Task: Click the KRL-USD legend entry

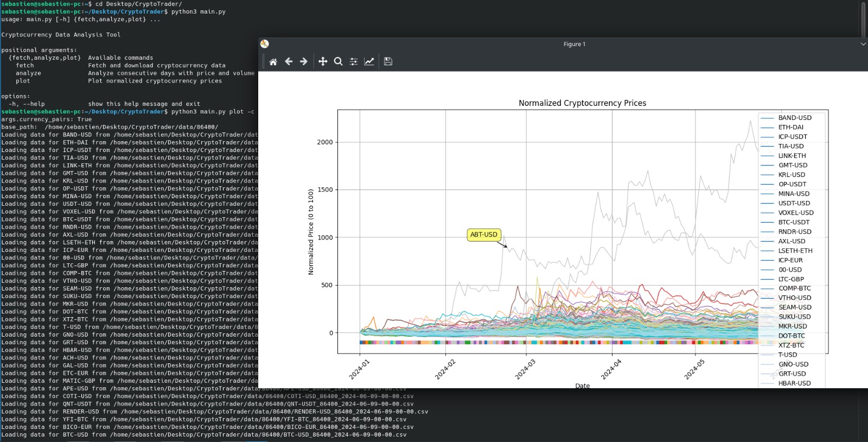Action: [783, 175]
